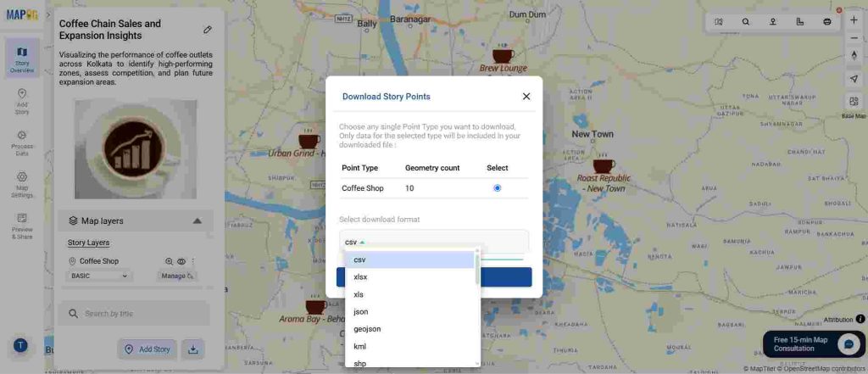Open the user profile avatar T
This screenshot has width=868, height=374.
pyautogui.click(x=20, y=346)
